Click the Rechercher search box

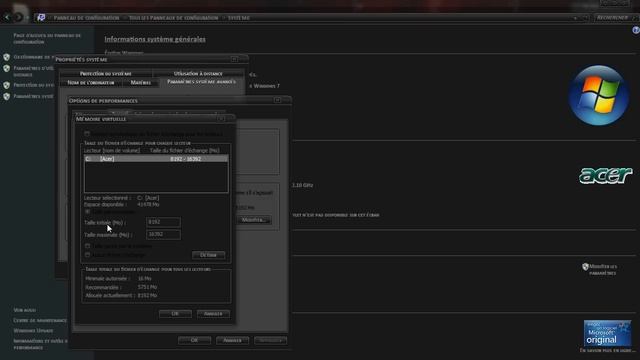click(x=614, y=18)
